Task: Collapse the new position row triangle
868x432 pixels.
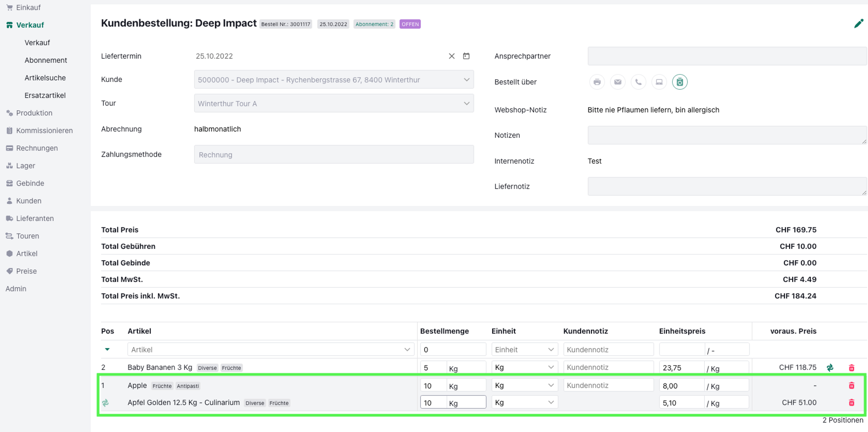Action: point(107,350)
